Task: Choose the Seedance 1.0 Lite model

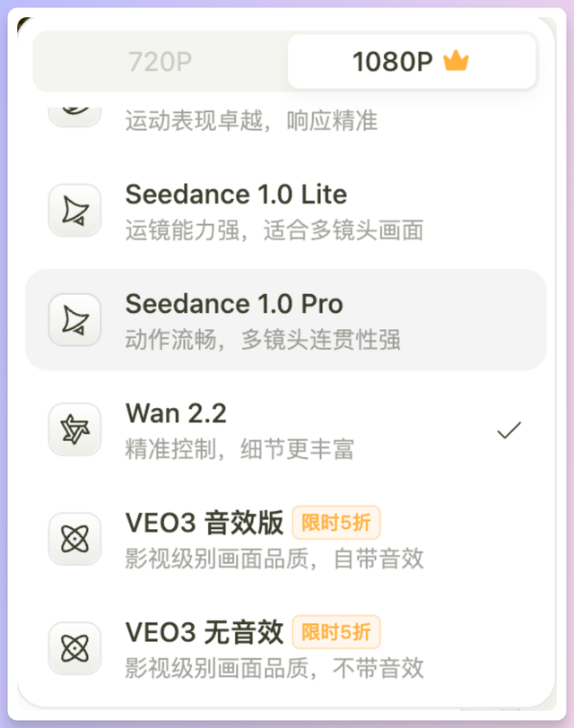Action: [x=236, y=195]
